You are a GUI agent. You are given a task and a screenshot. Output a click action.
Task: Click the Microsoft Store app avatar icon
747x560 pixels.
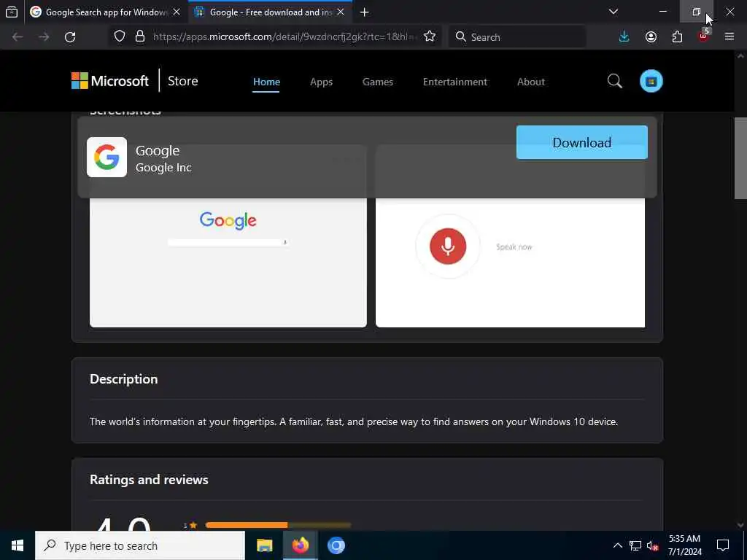click(x=651, y=82)
